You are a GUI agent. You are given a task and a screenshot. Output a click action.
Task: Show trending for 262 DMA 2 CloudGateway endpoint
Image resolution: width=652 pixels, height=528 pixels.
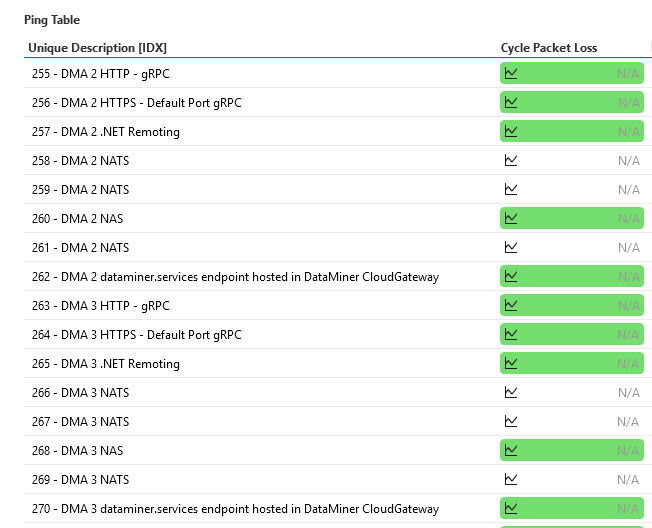tap(511, 276)
